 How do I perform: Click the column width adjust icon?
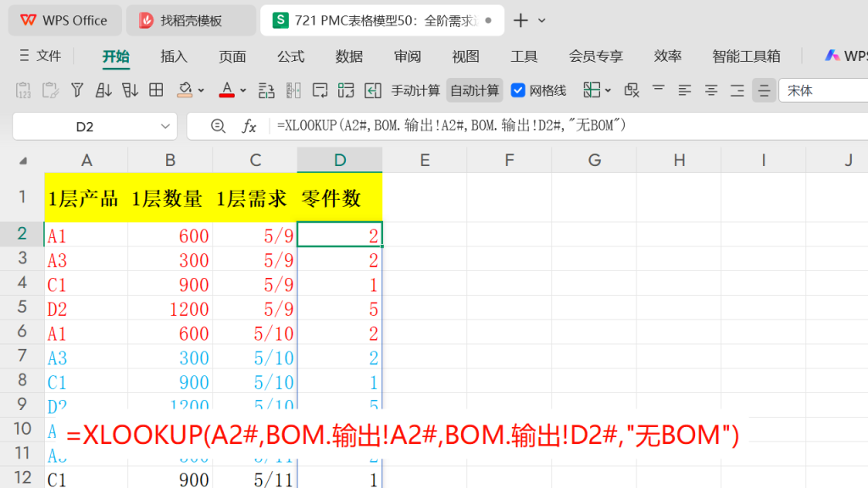coord(293,90)
